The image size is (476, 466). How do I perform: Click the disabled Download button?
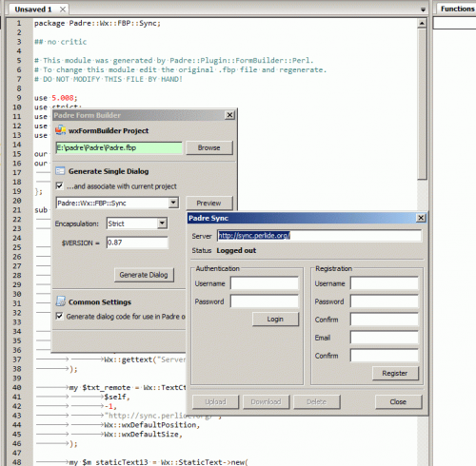click(266, 401)
